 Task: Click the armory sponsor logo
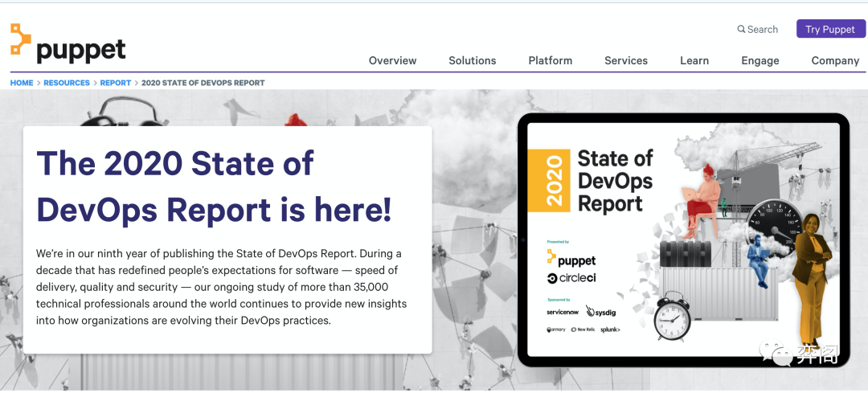click(556, 330)
